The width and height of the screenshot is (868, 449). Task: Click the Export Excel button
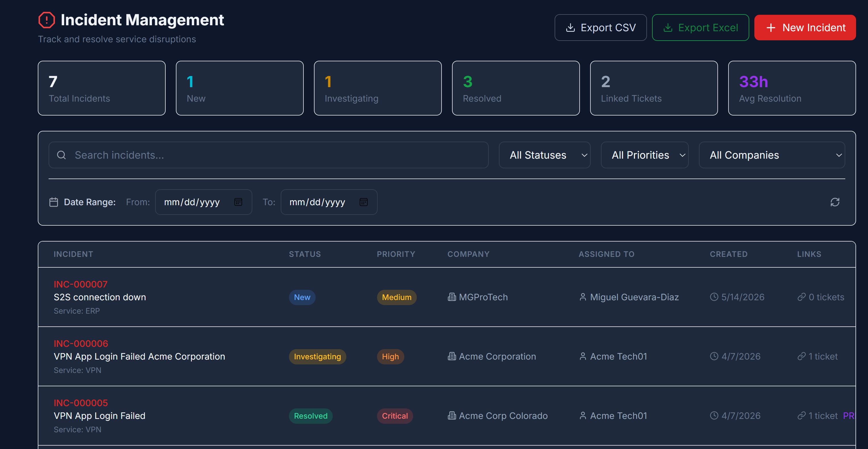(700, 28)
